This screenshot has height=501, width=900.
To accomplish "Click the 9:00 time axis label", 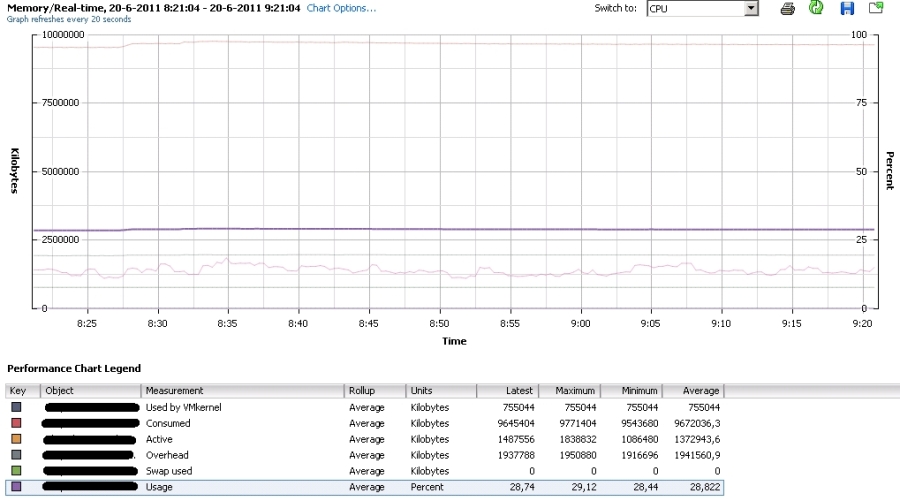I will tap(580, 324).
